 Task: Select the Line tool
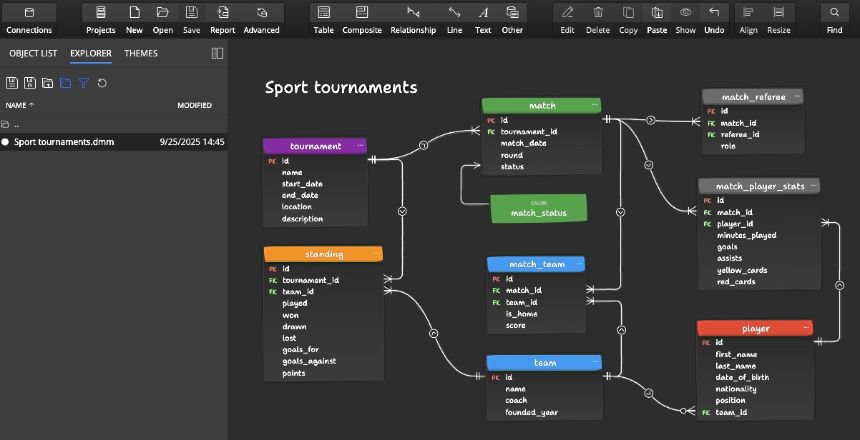click(x=454, y=20)
